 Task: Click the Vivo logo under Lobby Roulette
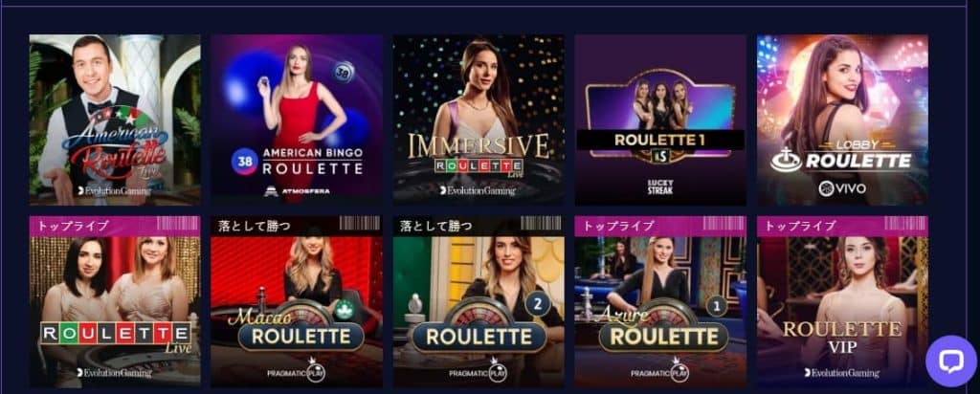coord(842,188)
